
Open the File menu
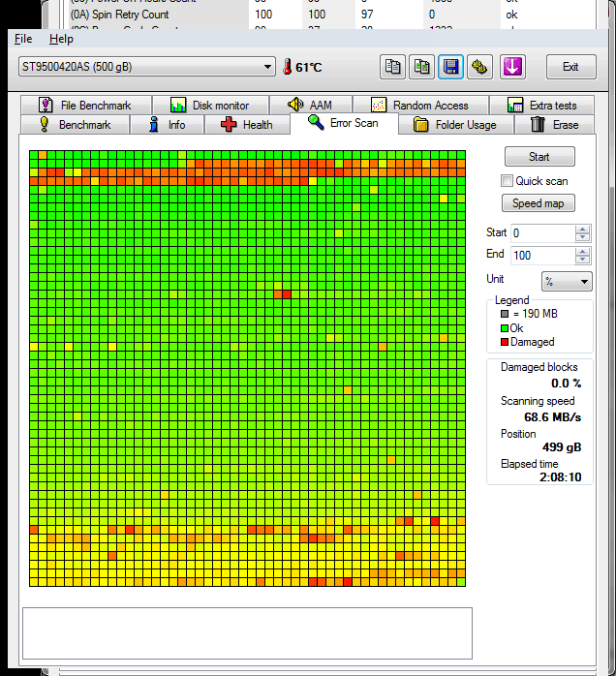[x=23, y=39]
